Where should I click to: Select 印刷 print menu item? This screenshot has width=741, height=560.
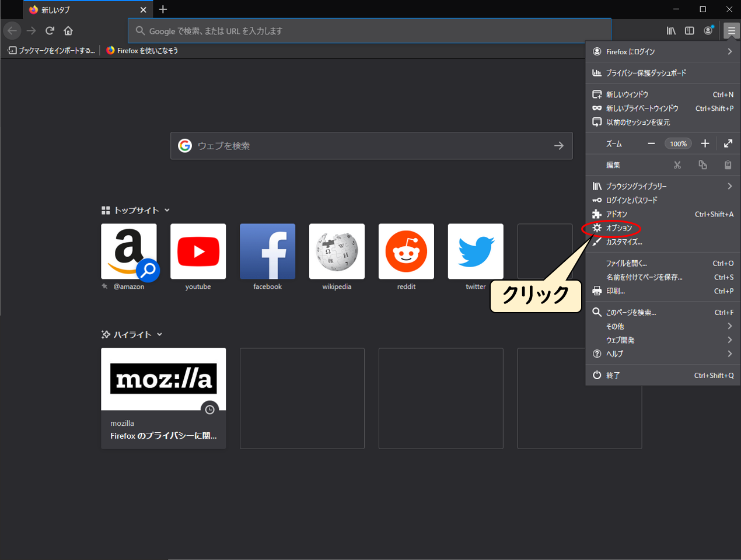pyautogui.click(x=663, y=291)
